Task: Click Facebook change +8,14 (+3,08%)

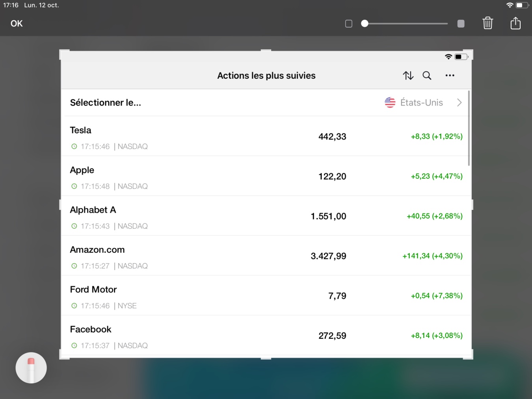Action: 437,335
